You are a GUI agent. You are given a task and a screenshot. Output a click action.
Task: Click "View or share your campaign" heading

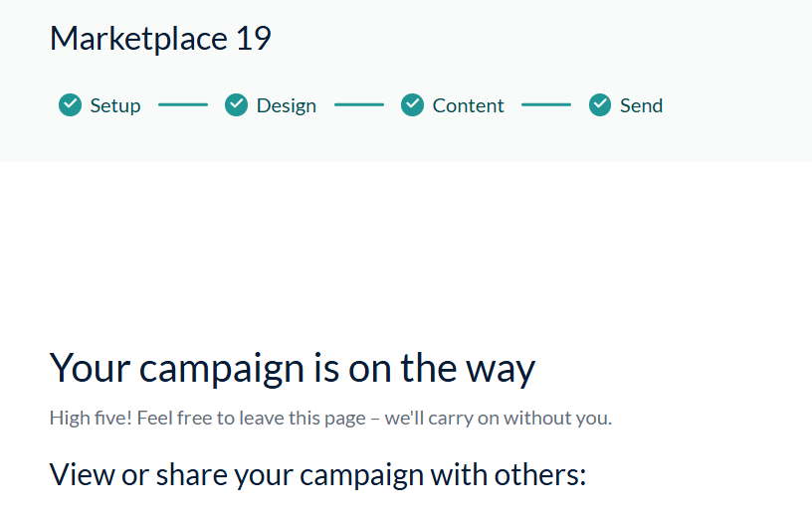point(317,475)
